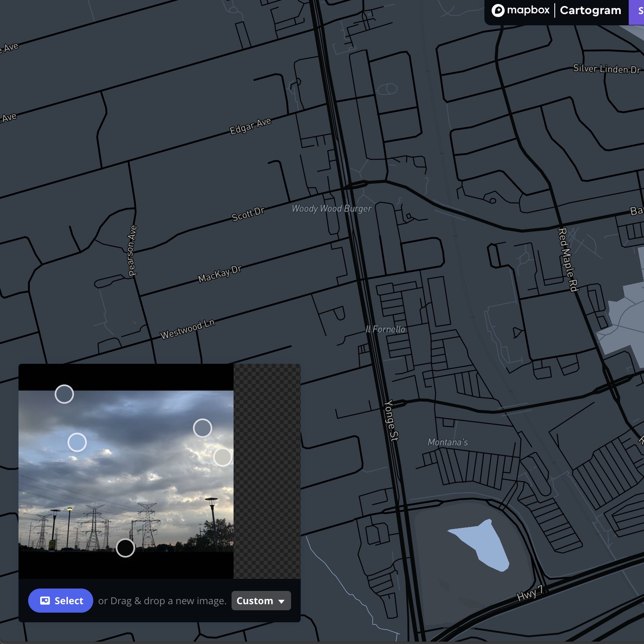Click the image icon inside the Select button

(x=45, y=601)
